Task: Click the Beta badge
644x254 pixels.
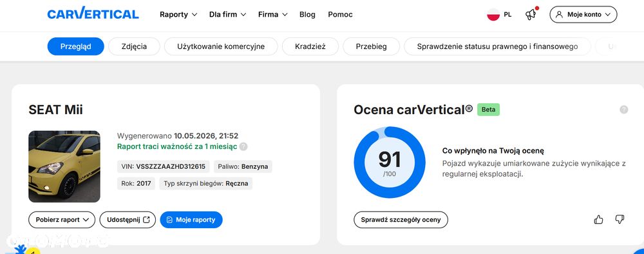Action: [488, 110]
